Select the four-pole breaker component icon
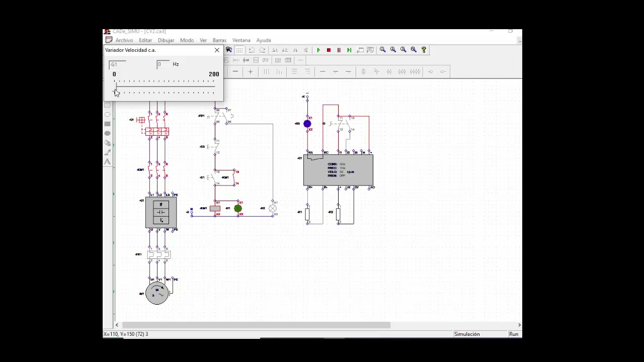644x362 pixels. click(415, 71)
